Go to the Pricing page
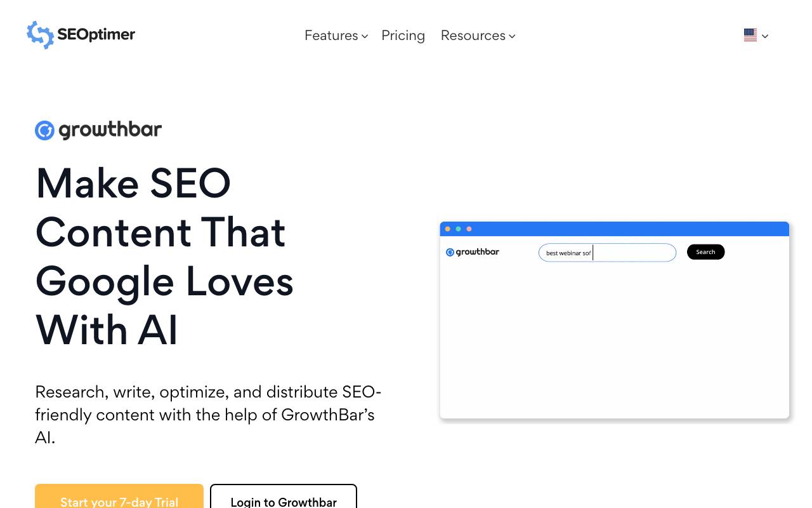Screen dimensions: 812x508 403,36
